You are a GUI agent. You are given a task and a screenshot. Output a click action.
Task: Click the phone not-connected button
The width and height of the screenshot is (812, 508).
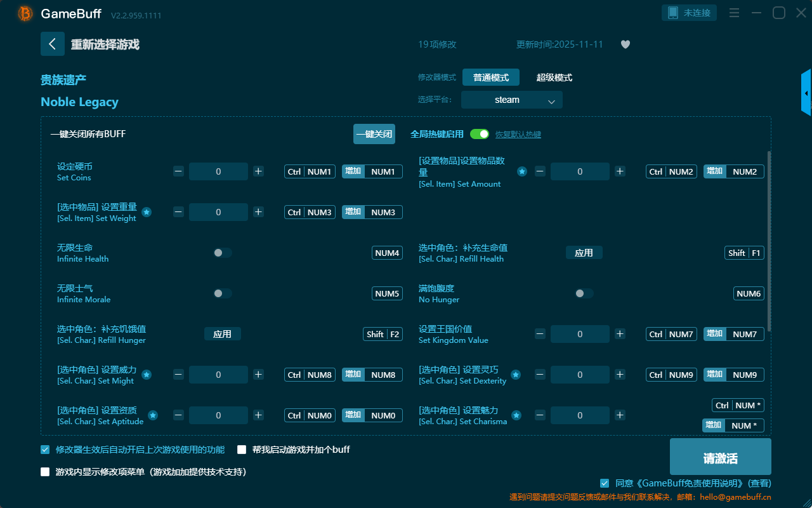pos(690,13)
